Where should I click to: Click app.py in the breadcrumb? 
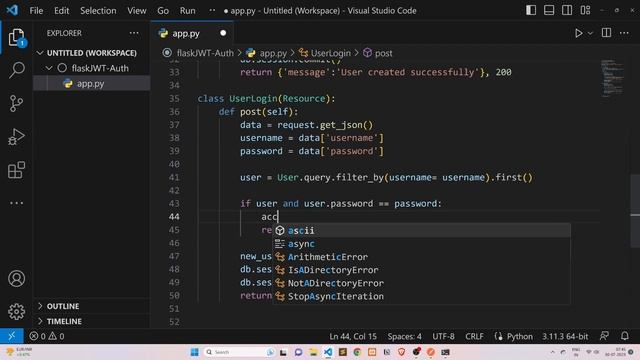pyautogui.click(x=273, y=53)
